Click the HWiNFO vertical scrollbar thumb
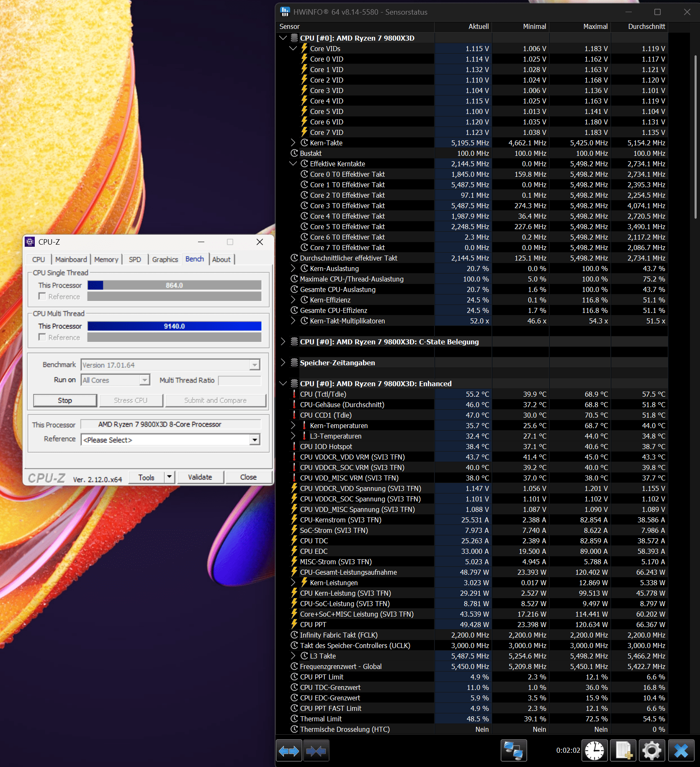This screenshot has width=700, height=767. [696, 136]
